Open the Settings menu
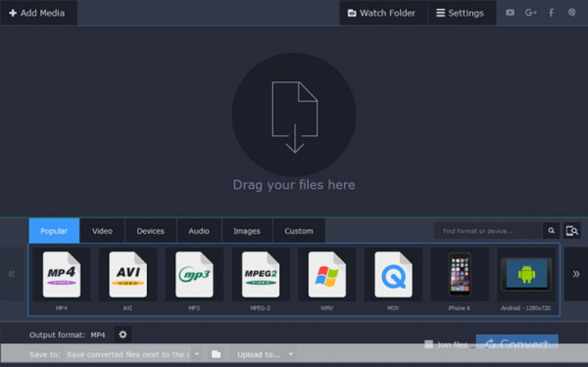 coord(462,13)
